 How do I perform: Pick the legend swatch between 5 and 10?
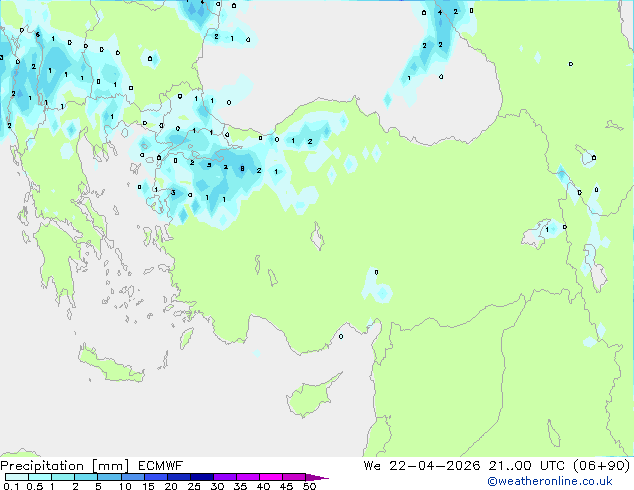(109, 477)
